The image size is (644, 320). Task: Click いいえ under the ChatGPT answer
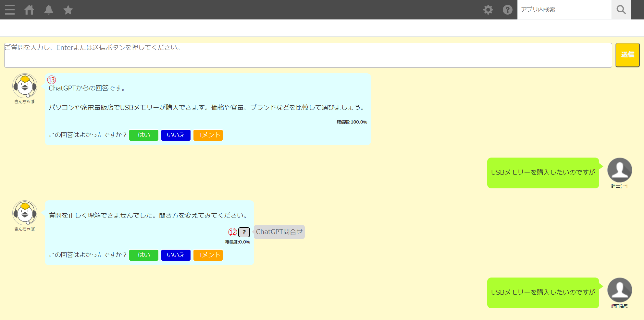click(x=176, y=135)
